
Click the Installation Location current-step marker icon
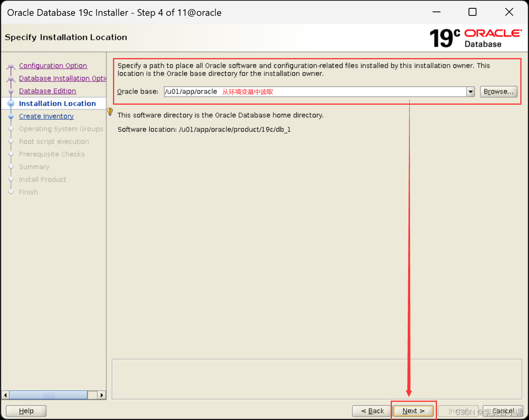[11, 104]
